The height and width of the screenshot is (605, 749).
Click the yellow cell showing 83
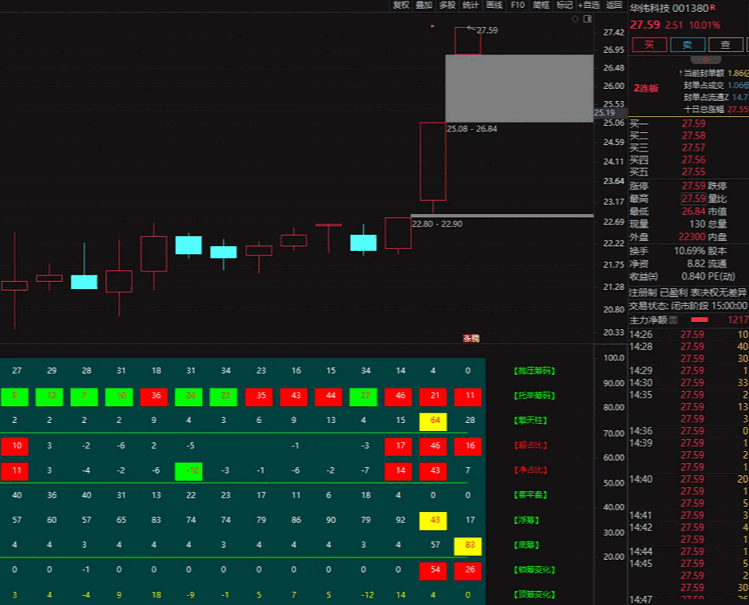tap(468, 546)
